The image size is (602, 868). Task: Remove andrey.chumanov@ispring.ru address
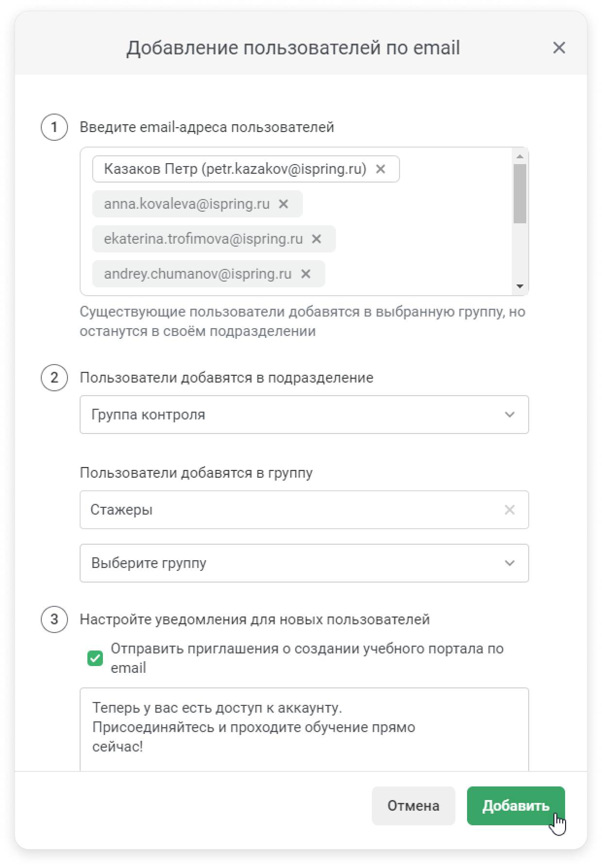tap(306, 274)
